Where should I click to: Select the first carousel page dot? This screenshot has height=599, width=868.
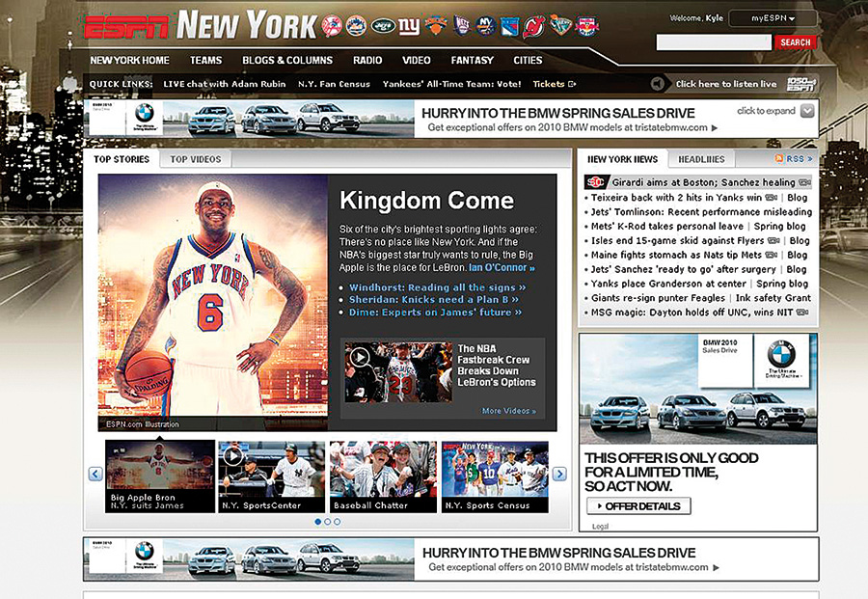pyautogui.click(x=317, y=522)
